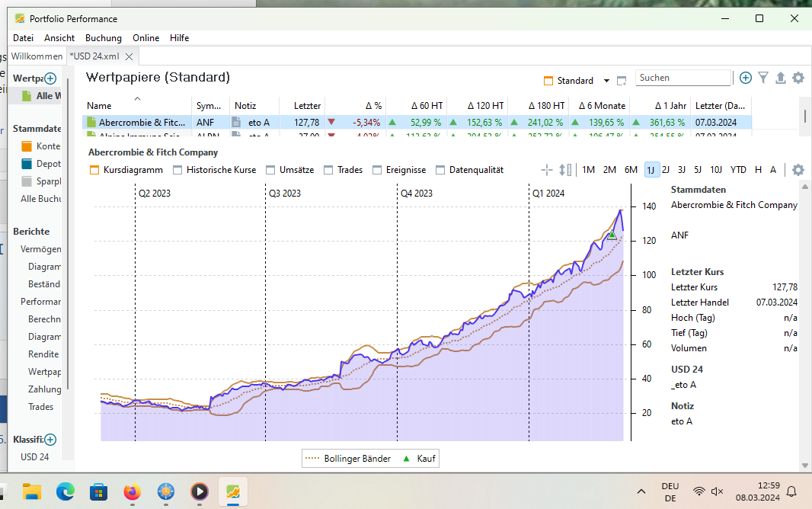Set chart range to 5J

pyautogui.click(x=698, y=170)
